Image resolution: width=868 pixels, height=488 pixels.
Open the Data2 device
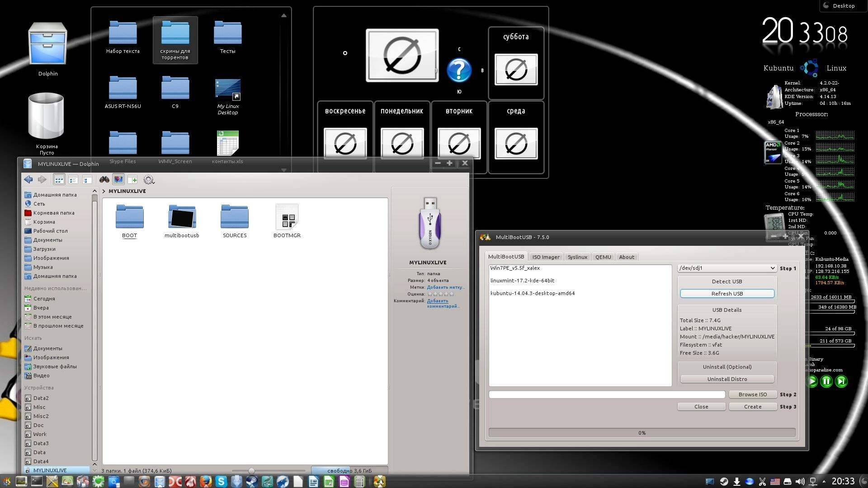41,398
